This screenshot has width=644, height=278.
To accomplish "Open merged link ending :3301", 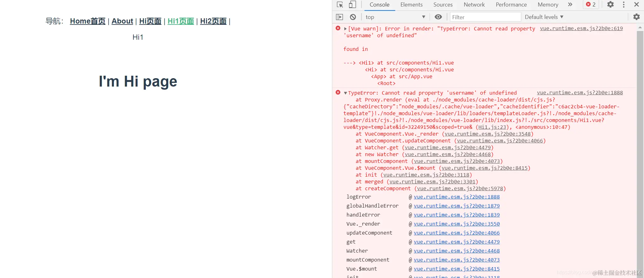I will click(x=432, y=182).
